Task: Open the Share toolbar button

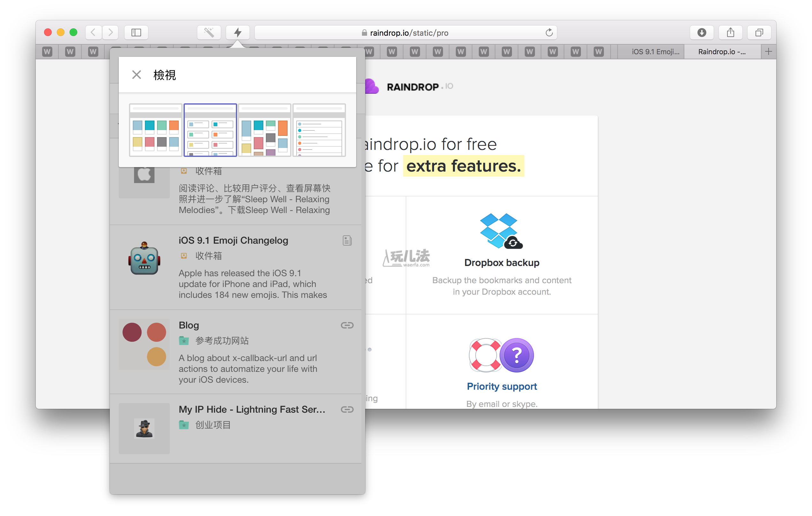Action: [730, 33]
